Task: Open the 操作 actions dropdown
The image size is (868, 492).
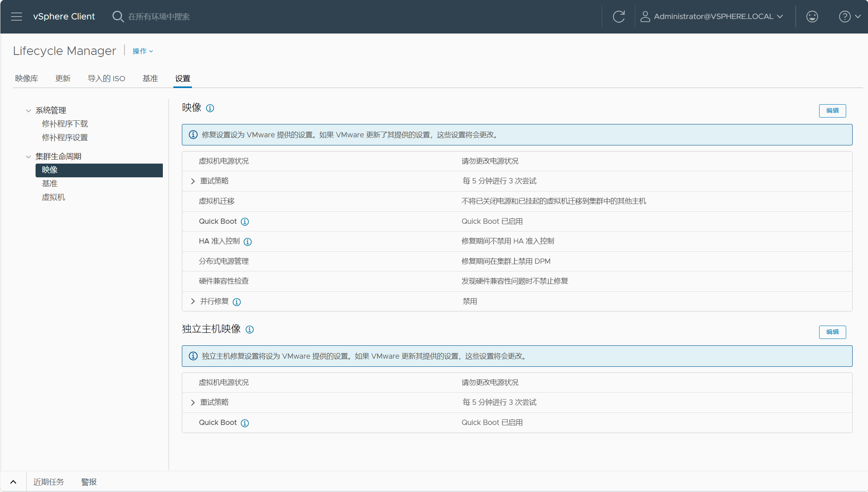Action: (x=143, y=51)
